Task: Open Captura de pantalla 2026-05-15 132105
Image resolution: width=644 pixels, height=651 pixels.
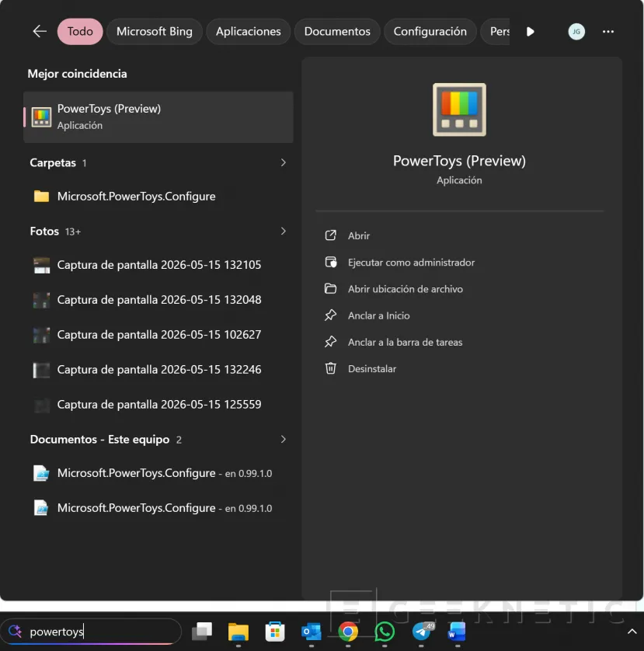Action: [158, 265]
